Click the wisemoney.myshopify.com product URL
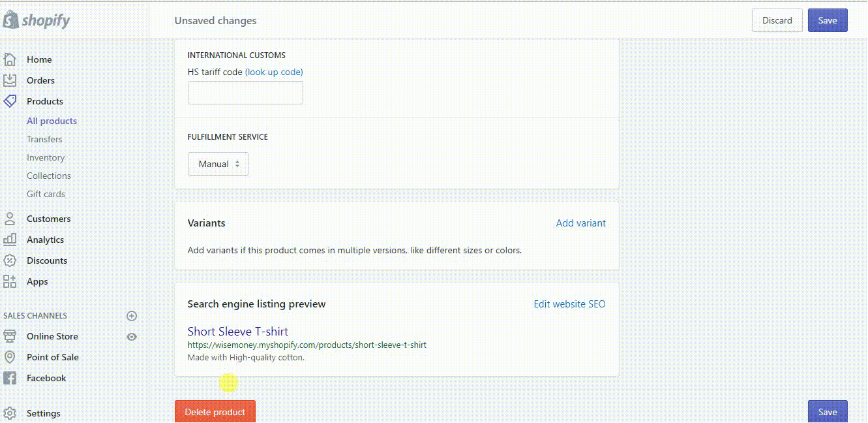The height and width of the screenshot is (423, 868). [x=307, y=345]
